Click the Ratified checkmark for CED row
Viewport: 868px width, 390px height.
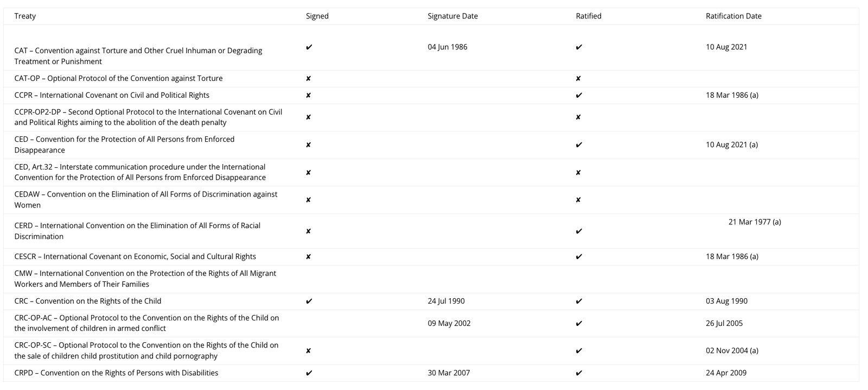point(579,145)
